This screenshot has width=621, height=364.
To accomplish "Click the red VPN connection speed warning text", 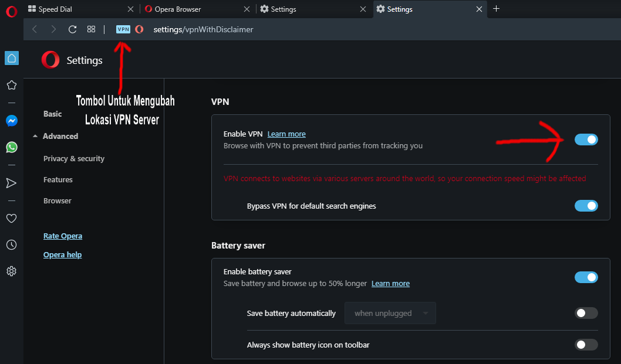I will [x=405, y=178].
